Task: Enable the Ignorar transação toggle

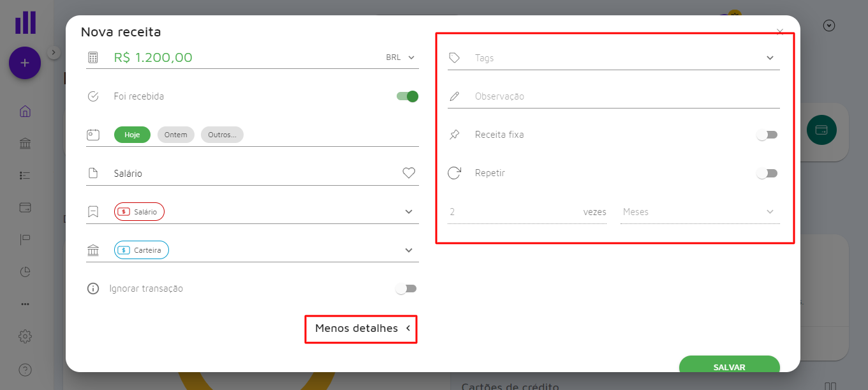Action: 406,289
